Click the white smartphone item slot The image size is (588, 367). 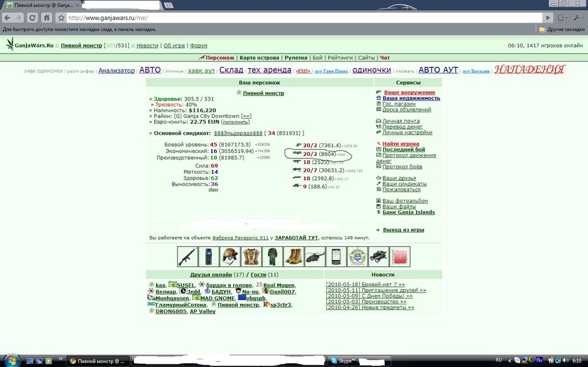336,256
